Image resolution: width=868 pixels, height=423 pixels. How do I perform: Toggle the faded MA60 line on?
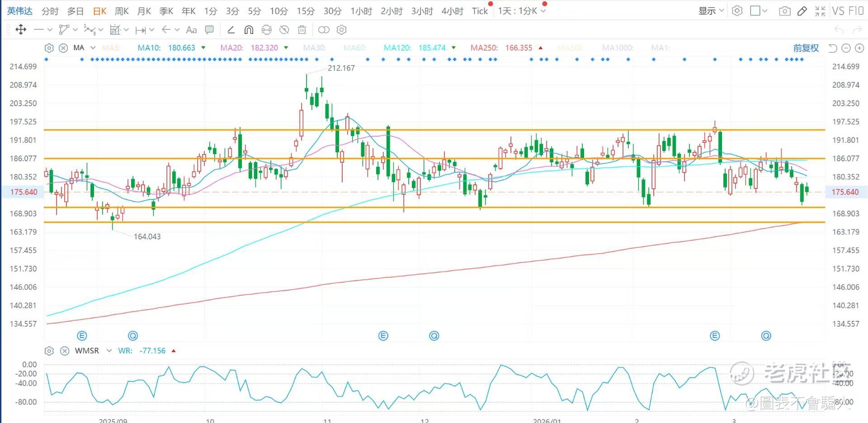pos(354,48)
